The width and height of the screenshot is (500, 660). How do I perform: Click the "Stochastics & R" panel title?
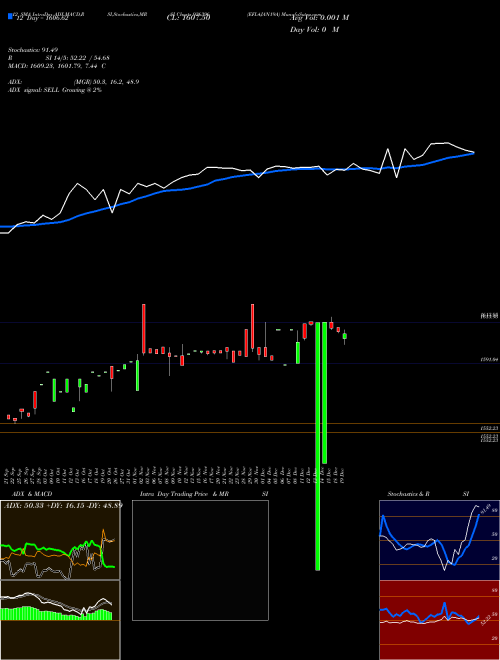[x=408, y=494]
